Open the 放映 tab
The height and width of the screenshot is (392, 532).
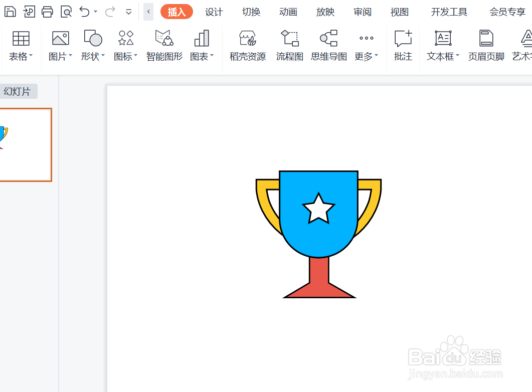tap(325, 12)
